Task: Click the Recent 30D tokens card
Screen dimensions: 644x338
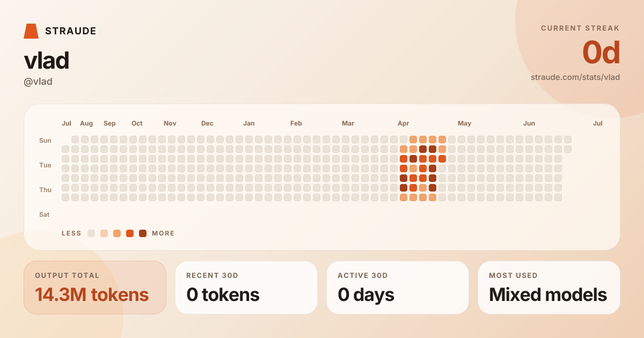Action: (246, 288)
